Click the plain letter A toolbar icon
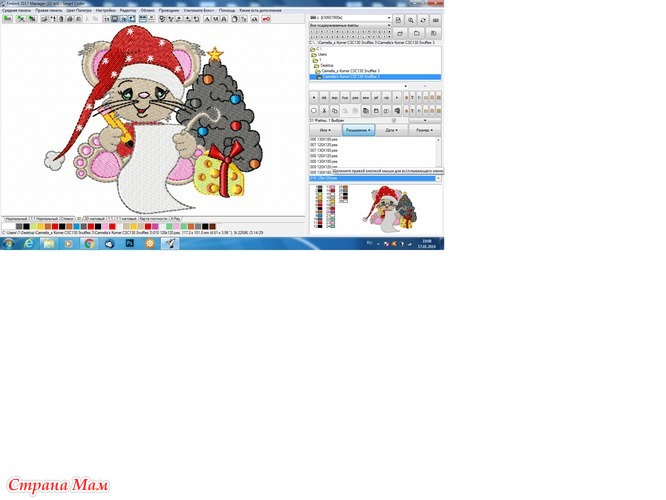Image resolution: width=666 pixels, height=500 pixels. pos(207,19)
